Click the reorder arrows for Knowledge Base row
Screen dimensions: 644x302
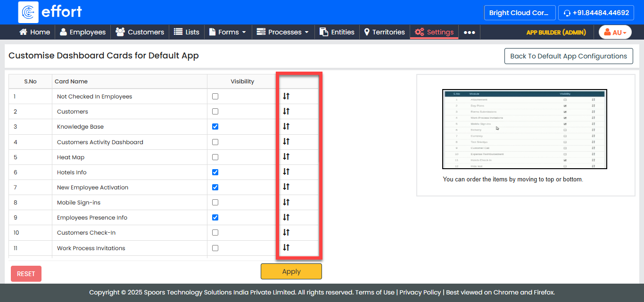pos(286,126)
